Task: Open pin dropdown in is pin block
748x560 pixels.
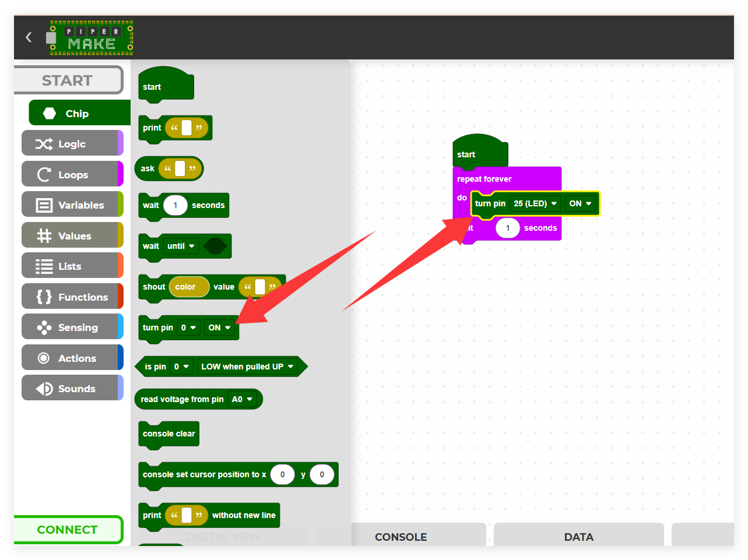Action: tap(181, 367)
